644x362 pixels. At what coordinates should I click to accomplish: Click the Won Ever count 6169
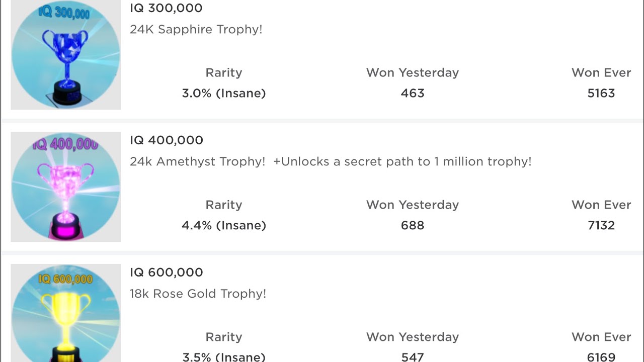point(601,357)
